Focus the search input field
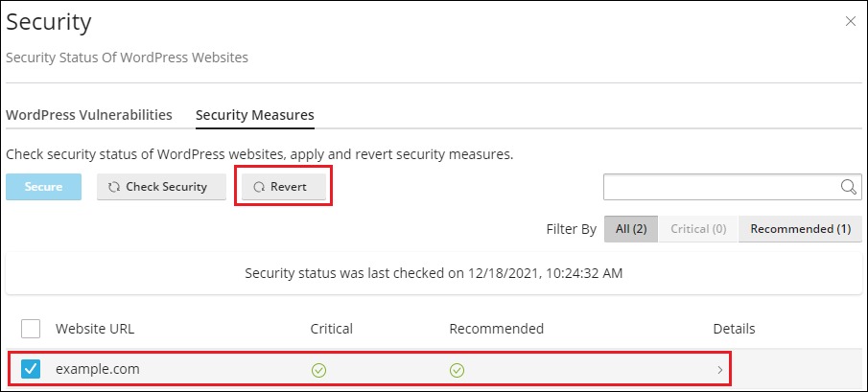 click(719, 187)
